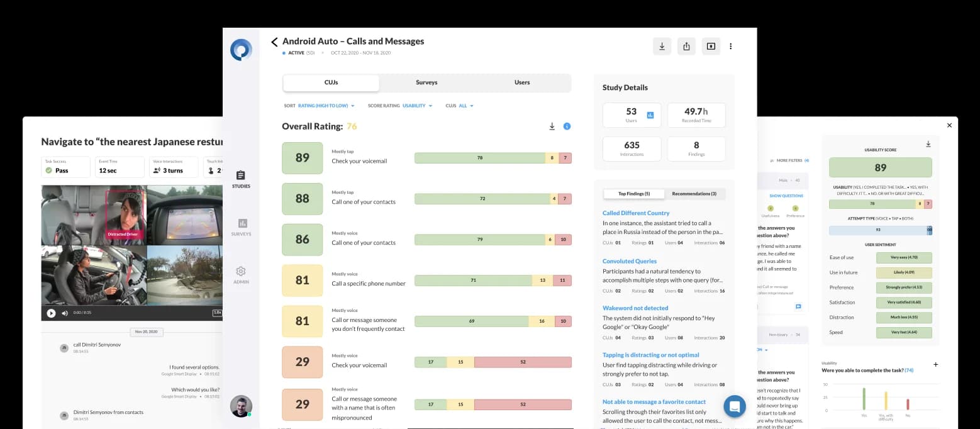Switch to the Surveys tab
Screen dimensions: 980x429
click(426, 82)
